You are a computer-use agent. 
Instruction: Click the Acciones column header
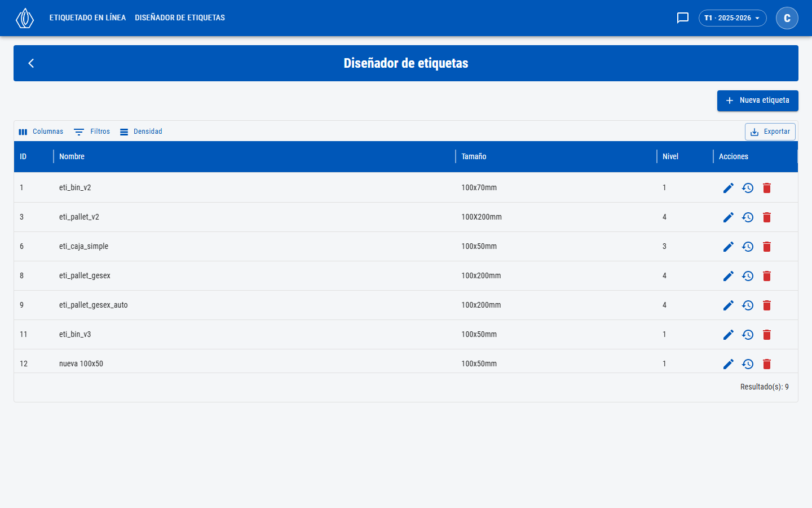pos(756,156)
